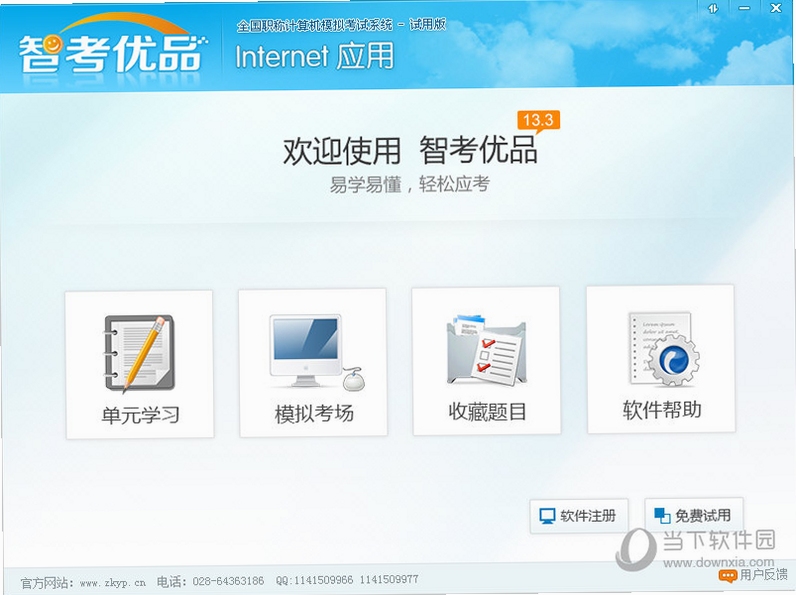796x595 pixels.
Task: Click the orange chat bubble feedback icon
Action: 728,575
